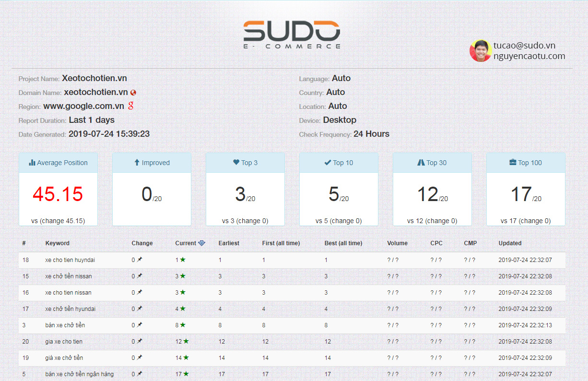The width and height of the screenshot is (588, 381).
Task: Click Volume column header
Action: (x=397, y=243)
